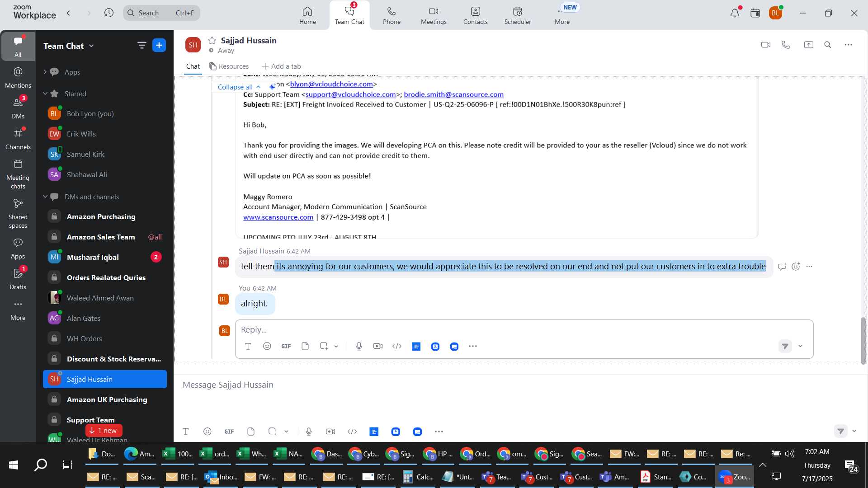Screen dimensions: 868x488
Task: Search within the Sajjad Hussain chat
Action: pyautogui.click(x=828, y=45)
